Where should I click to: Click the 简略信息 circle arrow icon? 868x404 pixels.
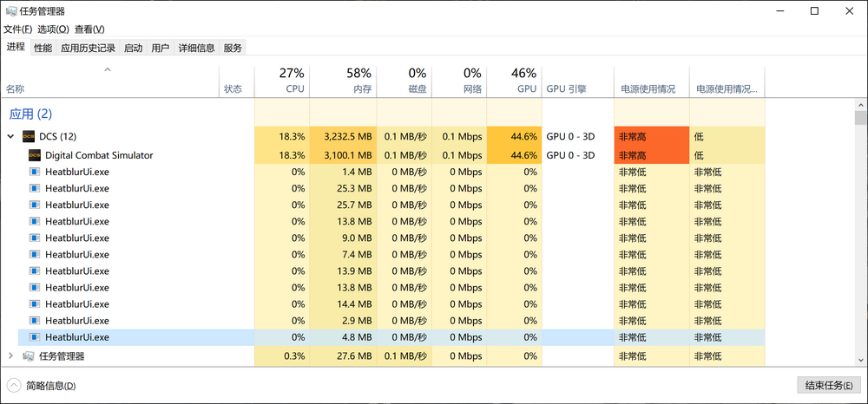(14, 385)
